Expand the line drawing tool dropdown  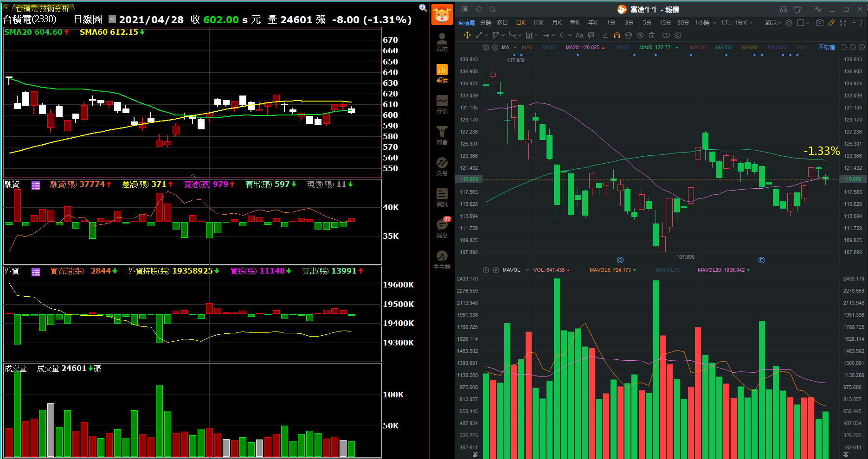tap(486, 35)
